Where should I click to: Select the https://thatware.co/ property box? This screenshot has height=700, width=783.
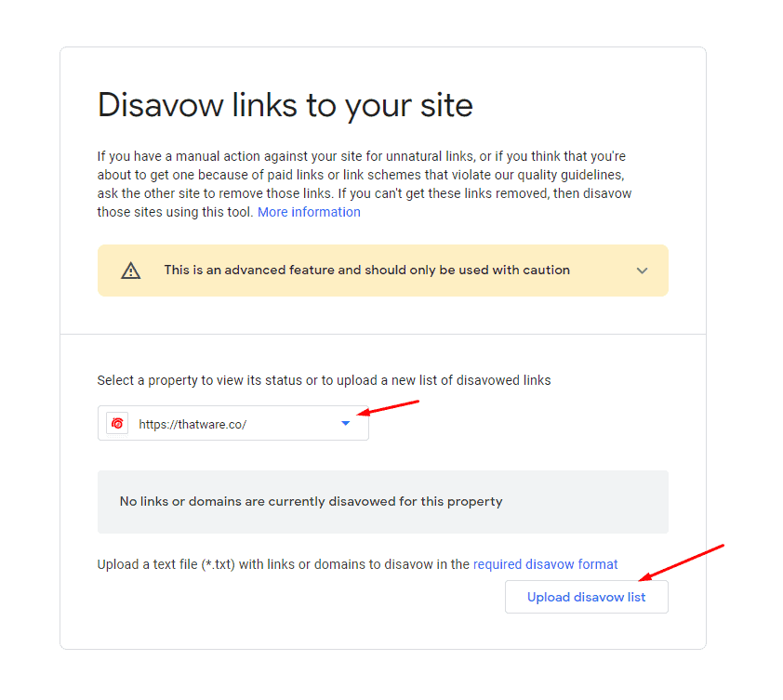(x=233, y=423)
